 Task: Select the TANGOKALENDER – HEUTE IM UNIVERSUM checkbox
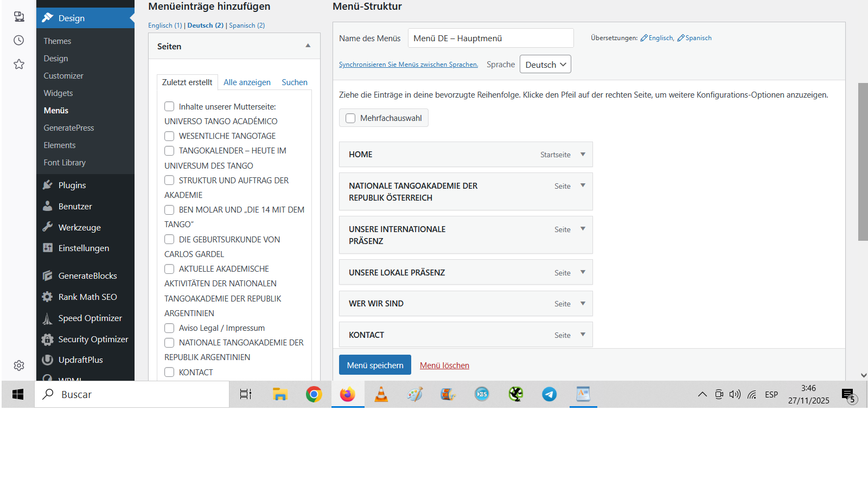pos(169,150)
